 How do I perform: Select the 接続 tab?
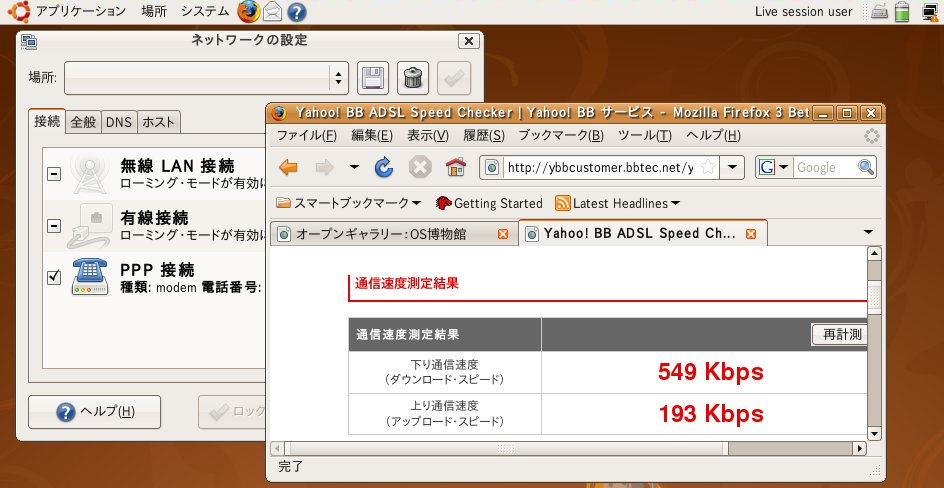[47, 121]
